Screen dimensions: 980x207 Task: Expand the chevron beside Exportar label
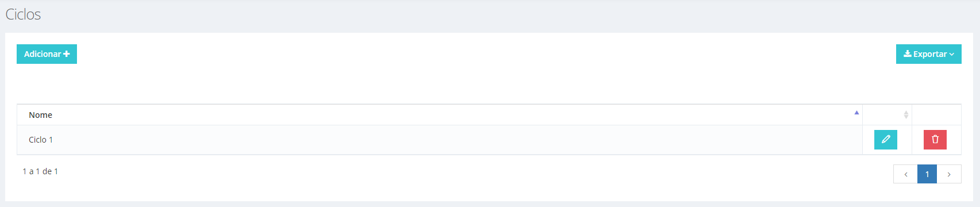tap(952, 55)
